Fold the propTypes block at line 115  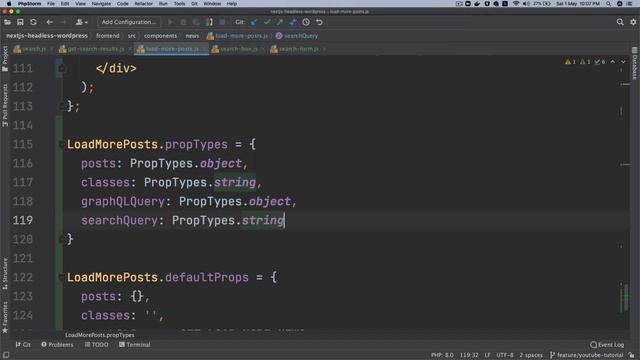(x=61, y=144)
